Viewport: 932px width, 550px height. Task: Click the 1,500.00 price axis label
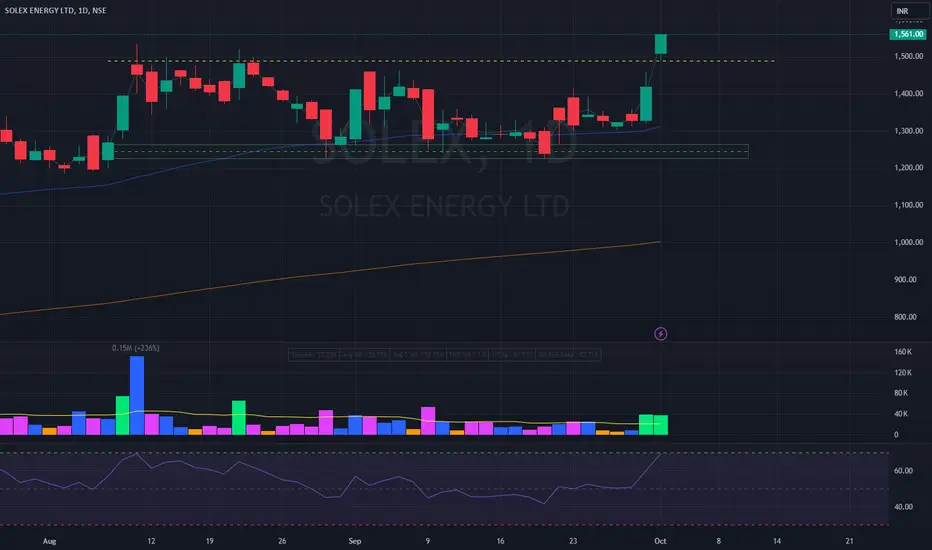909,56
